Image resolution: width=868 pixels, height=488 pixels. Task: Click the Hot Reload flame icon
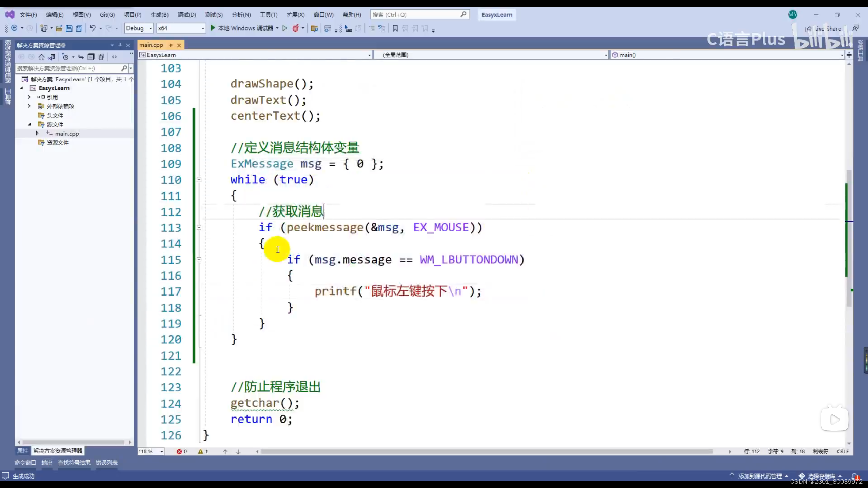coord(296,28)
